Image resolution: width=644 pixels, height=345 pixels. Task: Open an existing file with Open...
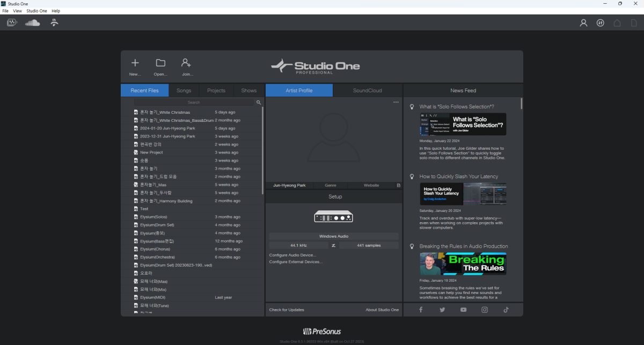[x=160, y=67]
